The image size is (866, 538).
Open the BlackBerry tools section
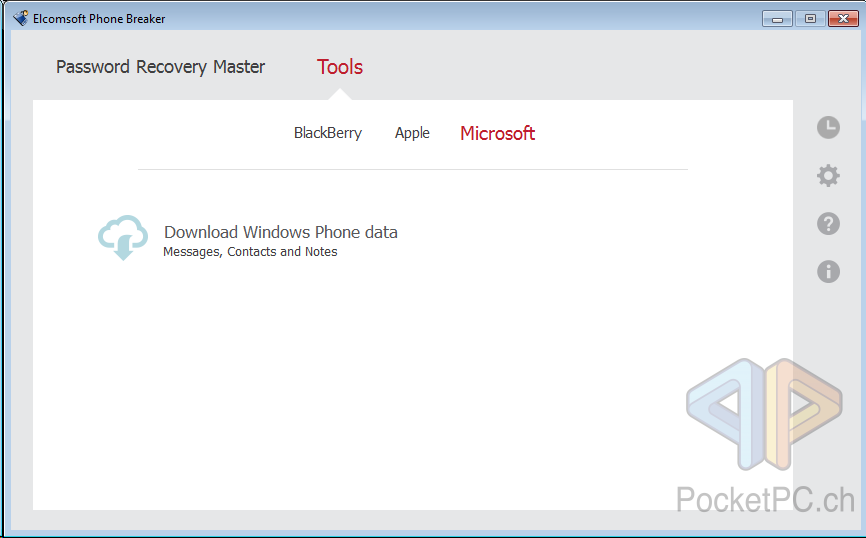328,133
